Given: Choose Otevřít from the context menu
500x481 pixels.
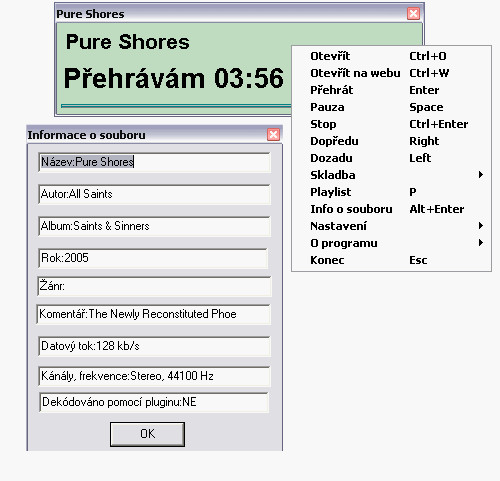Looking at the screenshot, I should 391,56.
